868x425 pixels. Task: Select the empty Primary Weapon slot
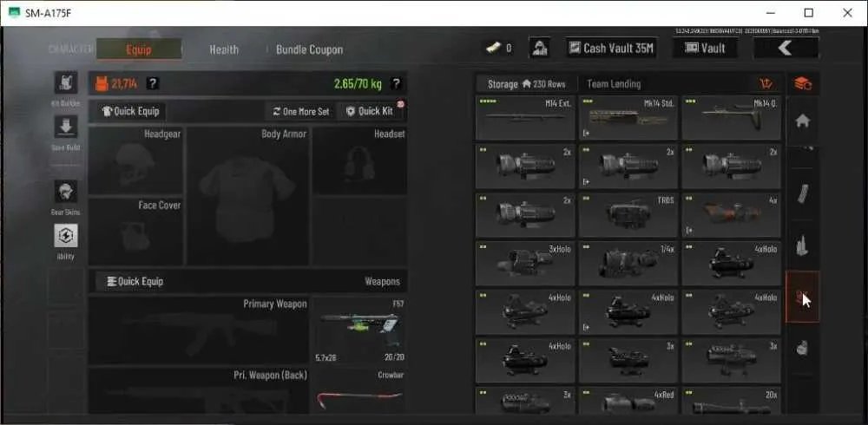point(198,330)
